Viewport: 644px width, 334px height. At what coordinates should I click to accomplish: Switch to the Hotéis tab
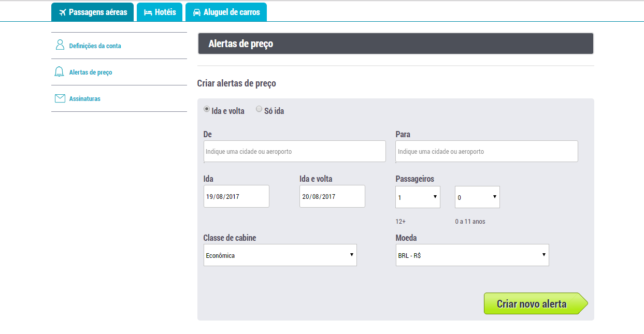160,11
